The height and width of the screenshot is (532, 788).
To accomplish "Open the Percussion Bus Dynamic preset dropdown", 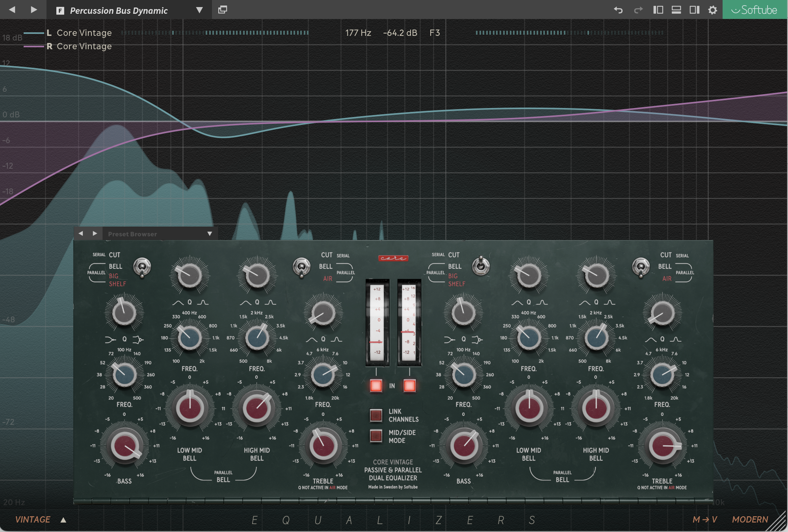I will 199,10.
